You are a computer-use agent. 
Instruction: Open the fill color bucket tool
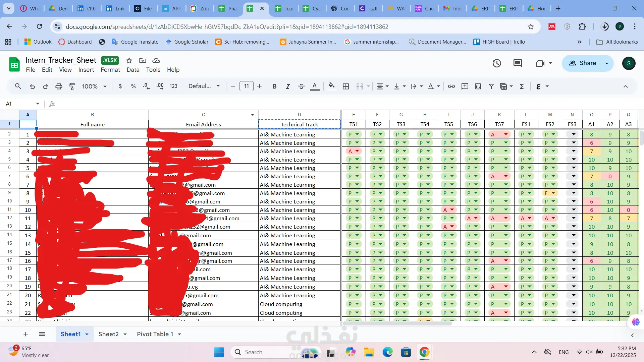(331, 86)
